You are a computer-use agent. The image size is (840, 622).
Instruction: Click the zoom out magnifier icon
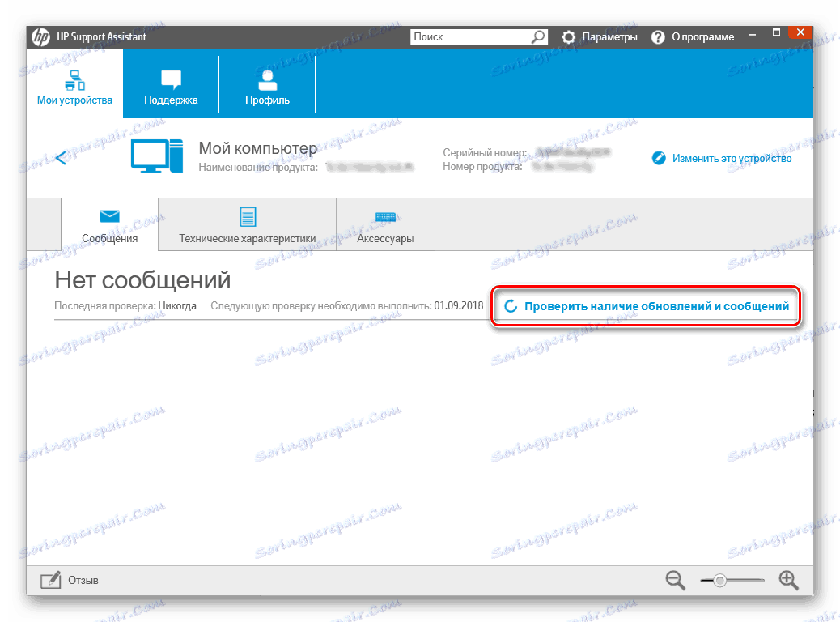(x=676, y=580)
